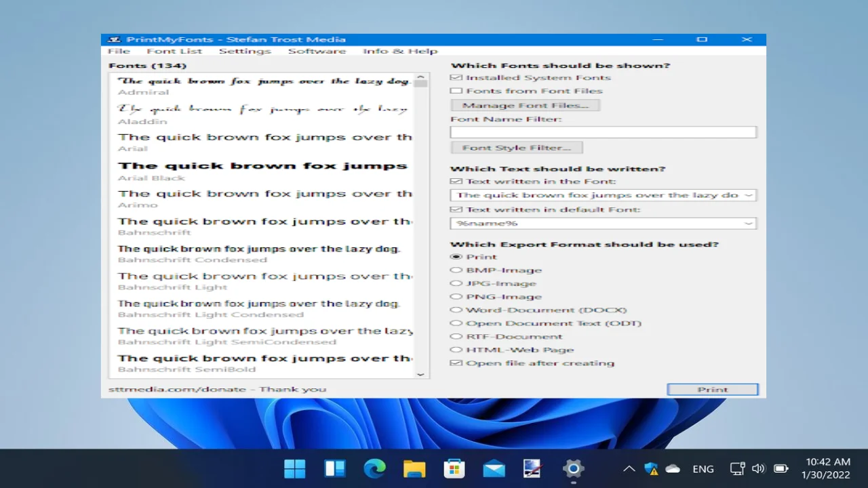Select the Bahnschrift Condensed font entry
The width and height of the screenshot is (868, 488).
click(x=260, y=253)
